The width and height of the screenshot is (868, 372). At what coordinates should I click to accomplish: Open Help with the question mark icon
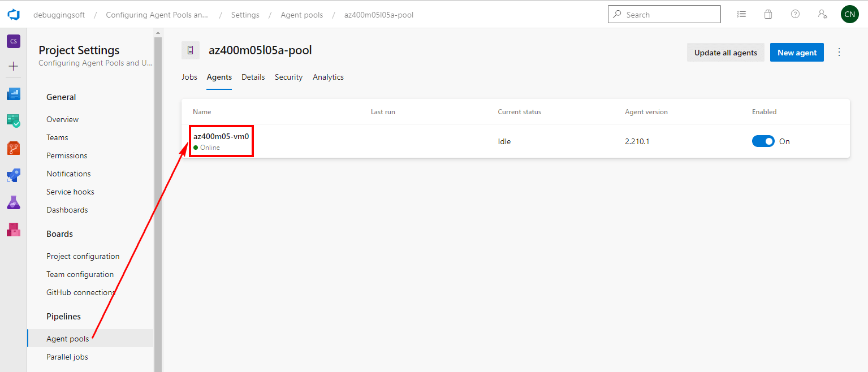pos(795,14)
